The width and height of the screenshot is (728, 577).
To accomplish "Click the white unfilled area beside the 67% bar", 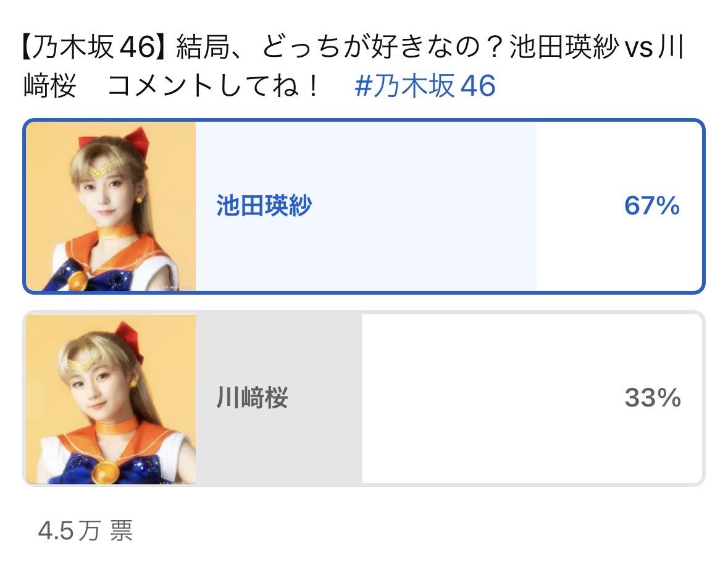I will coord(619,206).
